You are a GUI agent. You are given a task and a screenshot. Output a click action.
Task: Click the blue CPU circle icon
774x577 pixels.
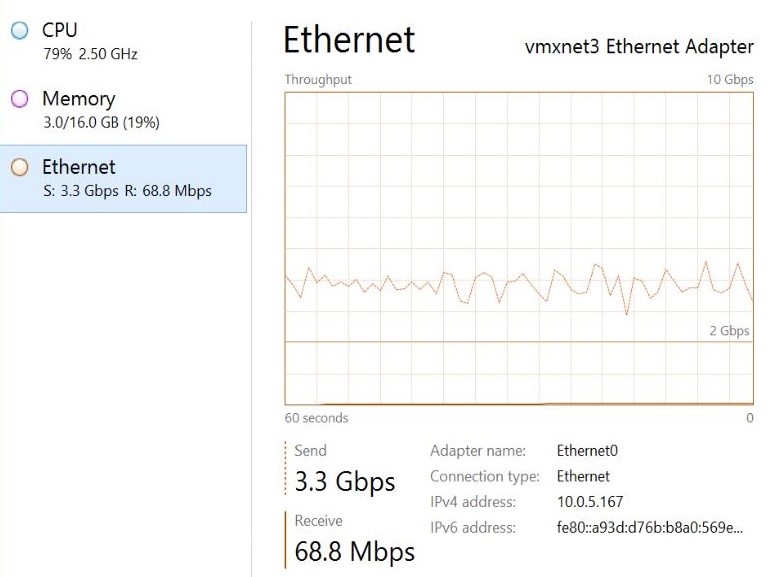click(19, 31)
